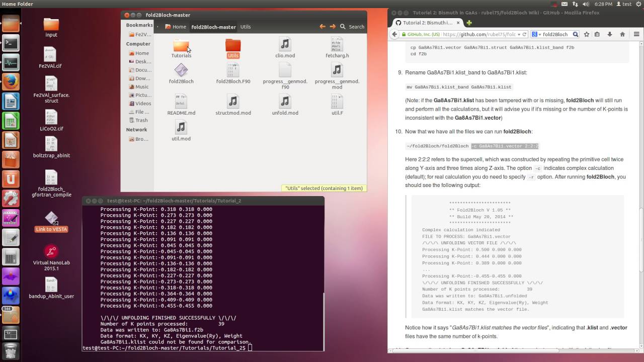The width and height of the screenshot is (644, 362).
Task: Click the Firefox page vertical scrollbar
Action: point(641,194)
